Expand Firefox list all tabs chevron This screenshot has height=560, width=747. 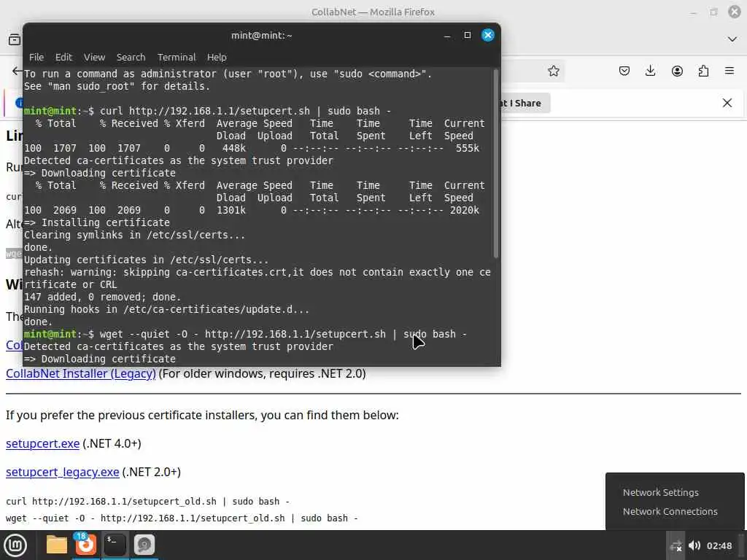(x=732, y=39)
